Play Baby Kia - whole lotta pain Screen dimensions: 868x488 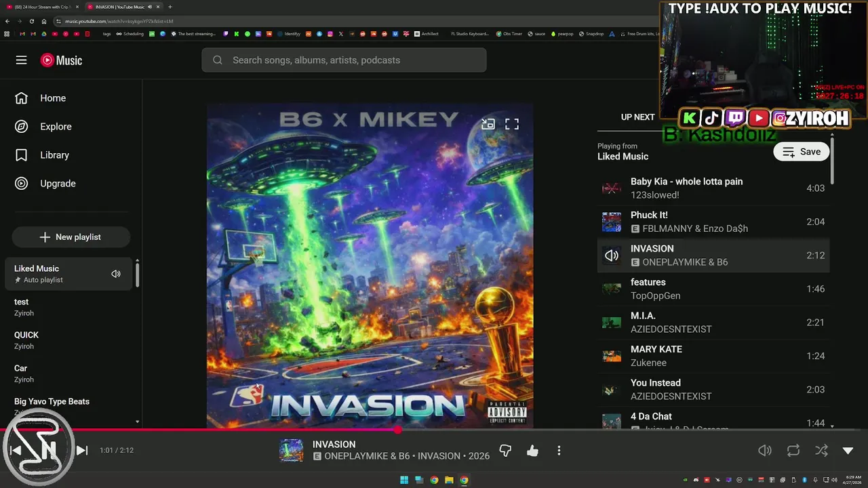coord(713,188)
